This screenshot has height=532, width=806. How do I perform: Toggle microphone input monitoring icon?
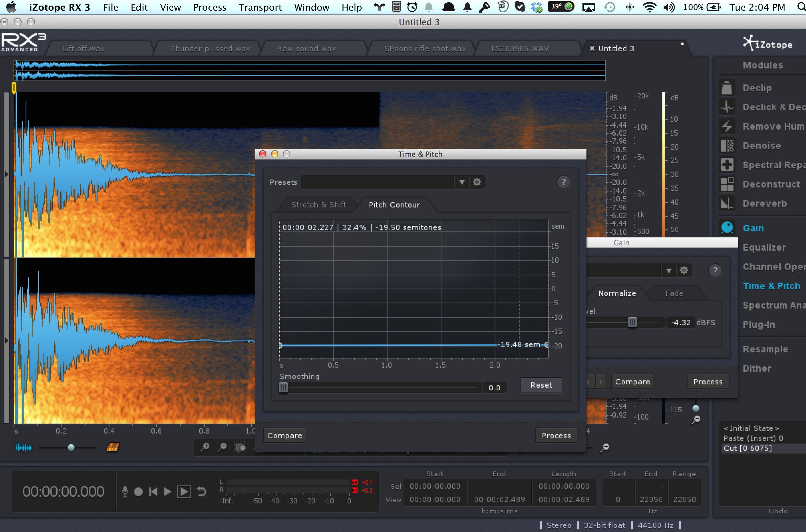point(125,492)
